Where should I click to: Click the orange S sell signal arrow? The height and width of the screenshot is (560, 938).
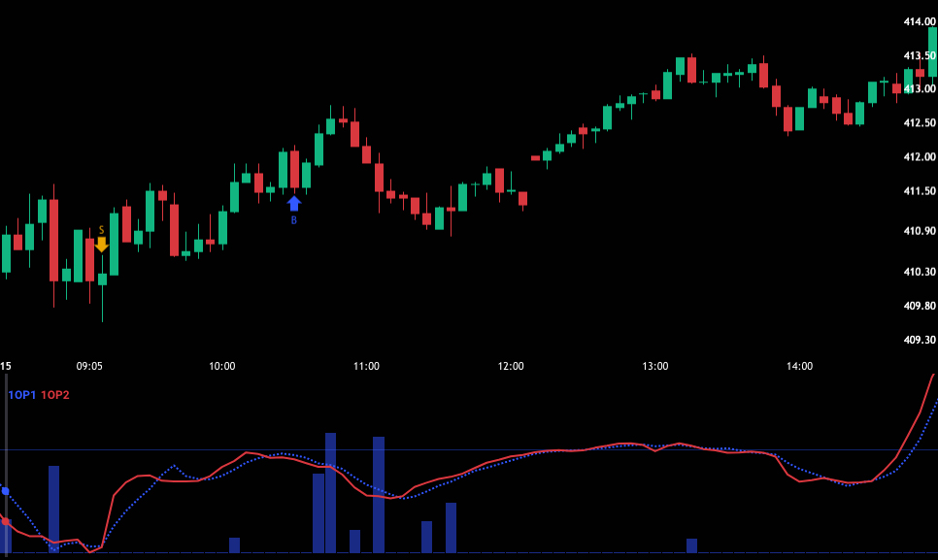(x=101, y=244)
